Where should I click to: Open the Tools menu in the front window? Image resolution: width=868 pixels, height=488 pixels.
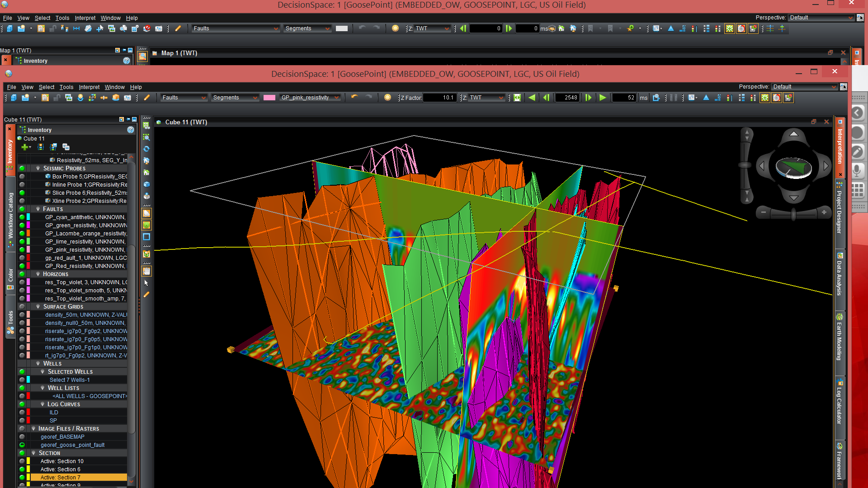(66, 87)
